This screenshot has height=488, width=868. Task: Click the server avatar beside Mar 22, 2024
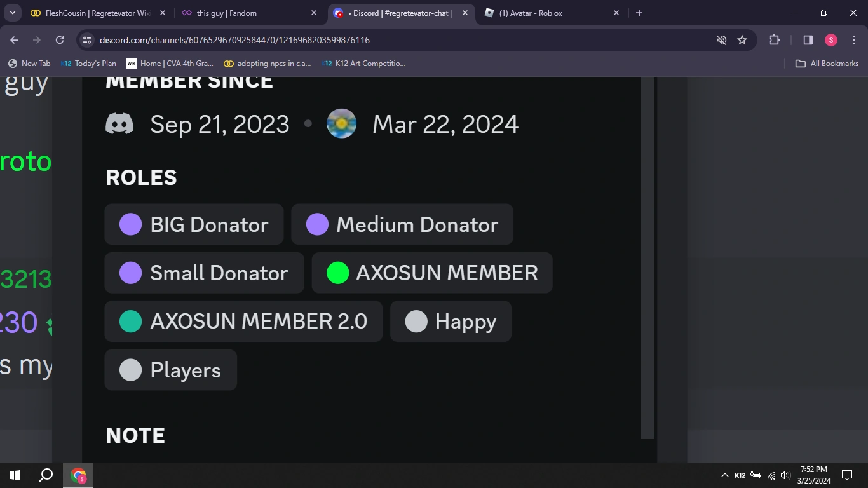[x=341, y=123]
